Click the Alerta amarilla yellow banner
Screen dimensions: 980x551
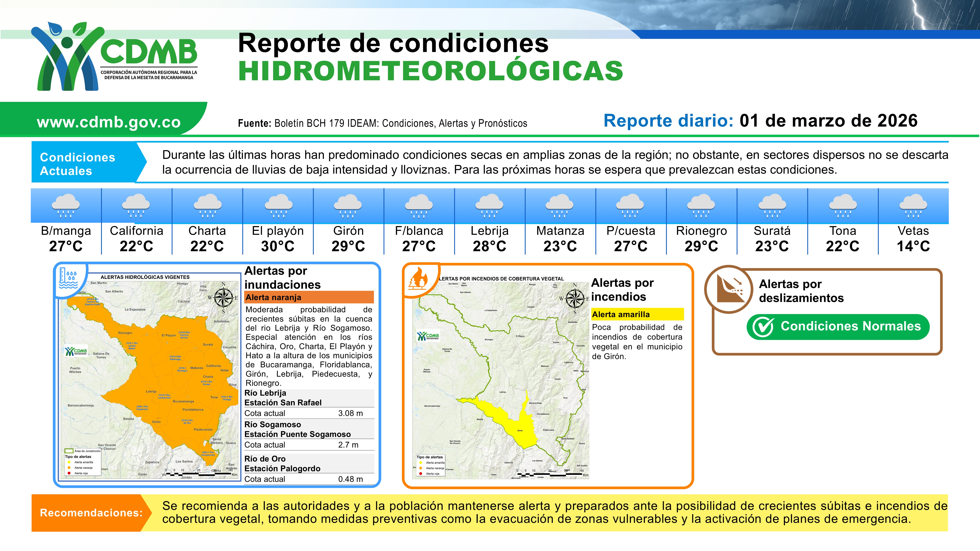(637, 314)
